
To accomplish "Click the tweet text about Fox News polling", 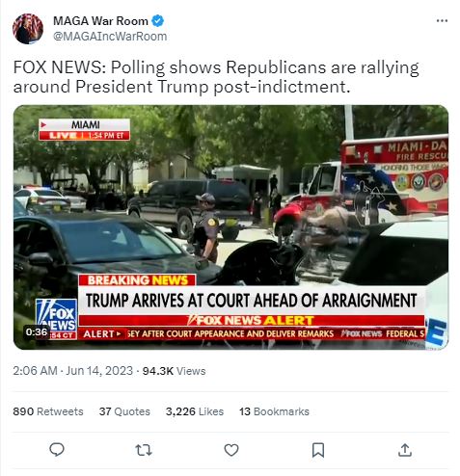I will 216,77.
